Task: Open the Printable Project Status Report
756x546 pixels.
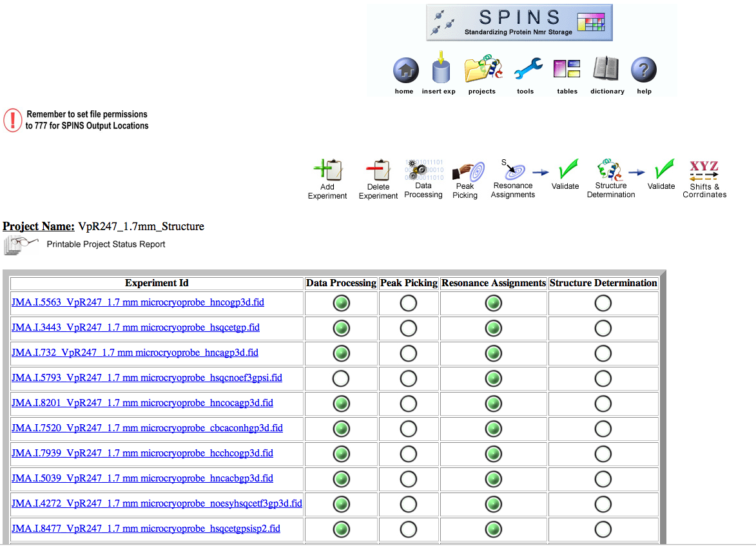Action: 106,244
